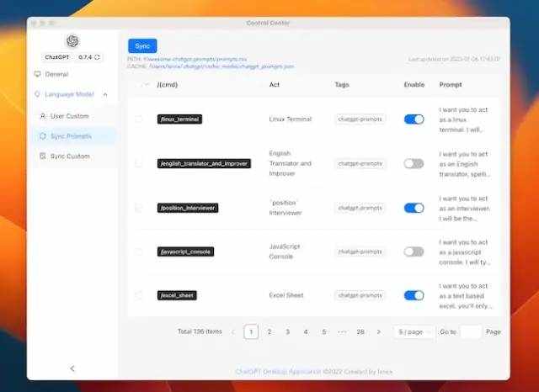
Task: Click the /javascript_console command tag
Action: (x=185, y=252)
